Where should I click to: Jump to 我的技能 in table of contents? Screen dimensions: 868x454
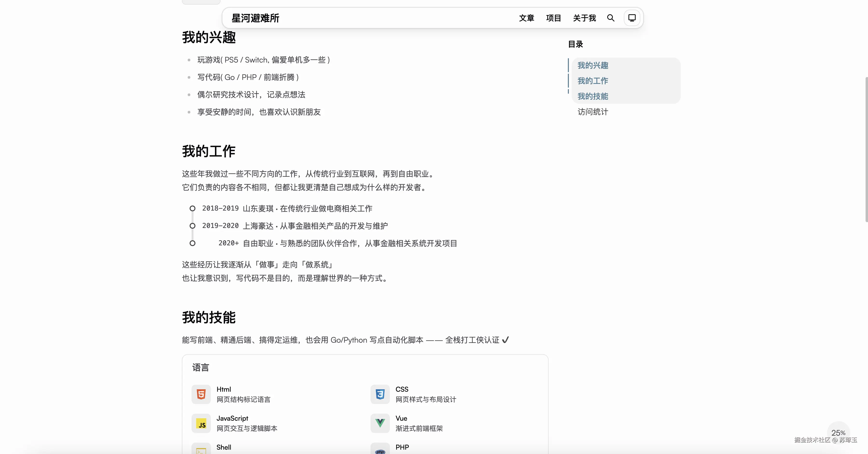(593, 96)
